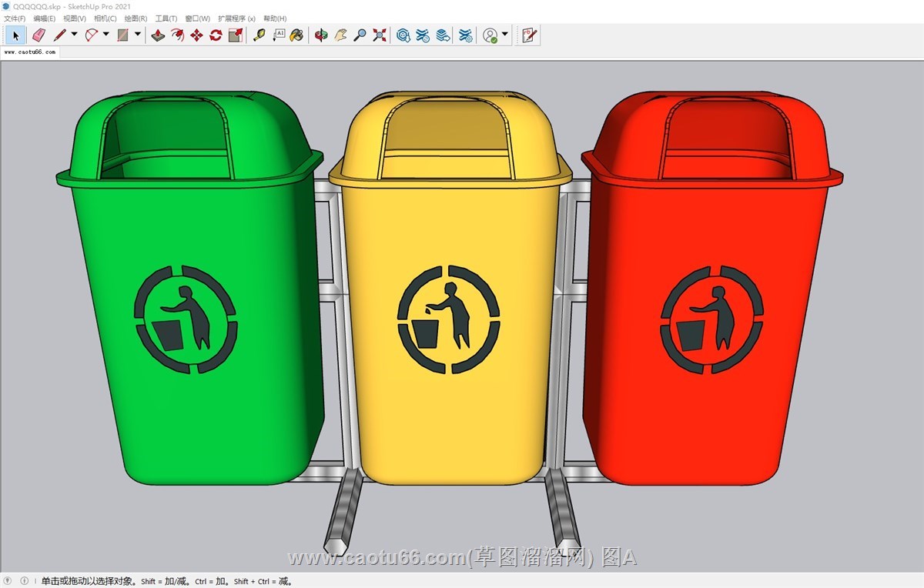The image size is (924, 588).
Task: Choose the Rotate tool
Action: point(216,35)
